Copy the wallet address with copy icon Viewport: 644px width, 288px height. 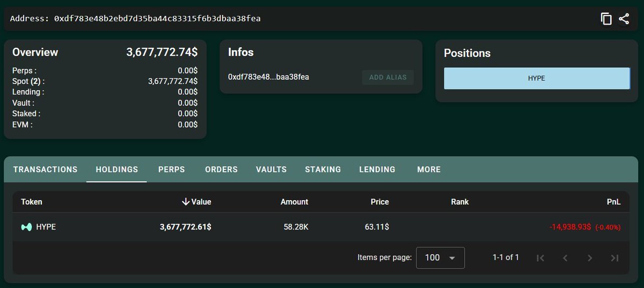click(606, 19)
